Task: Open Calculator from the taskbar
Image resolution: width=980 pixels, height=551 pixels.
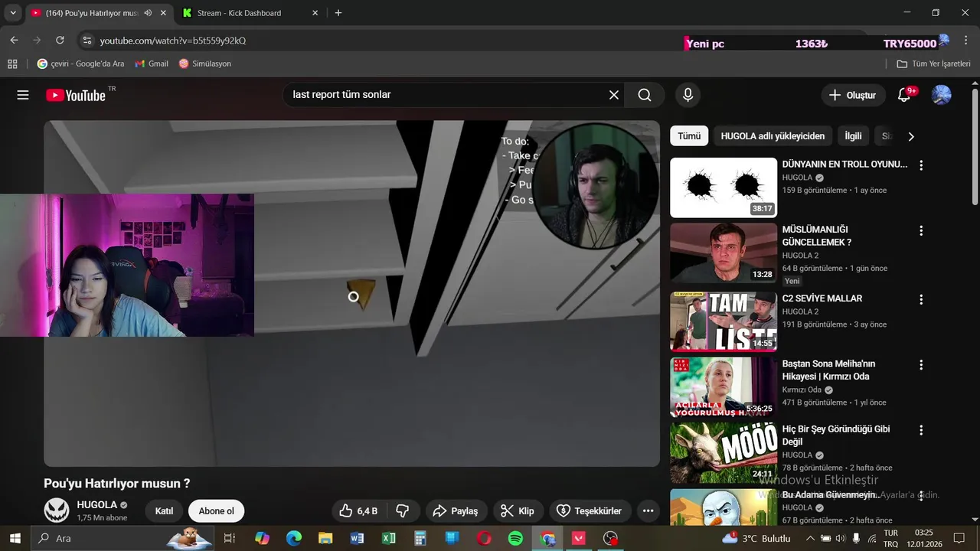Action: pos(420,538)
